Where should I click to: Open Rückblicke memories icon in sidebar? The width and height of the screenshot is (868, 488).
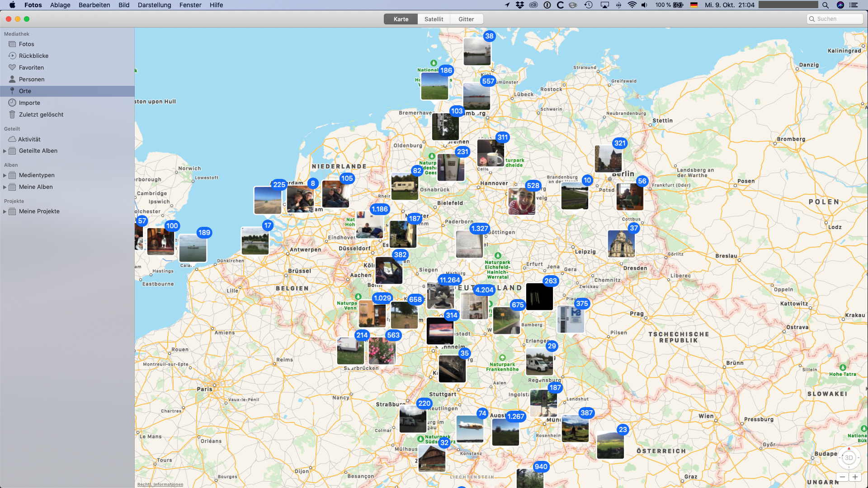12,56
